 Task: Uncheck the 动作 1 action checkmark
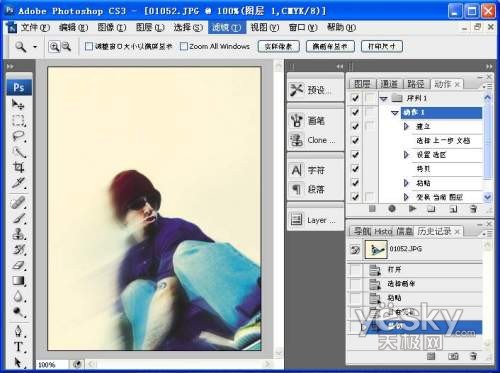point(355,112)
